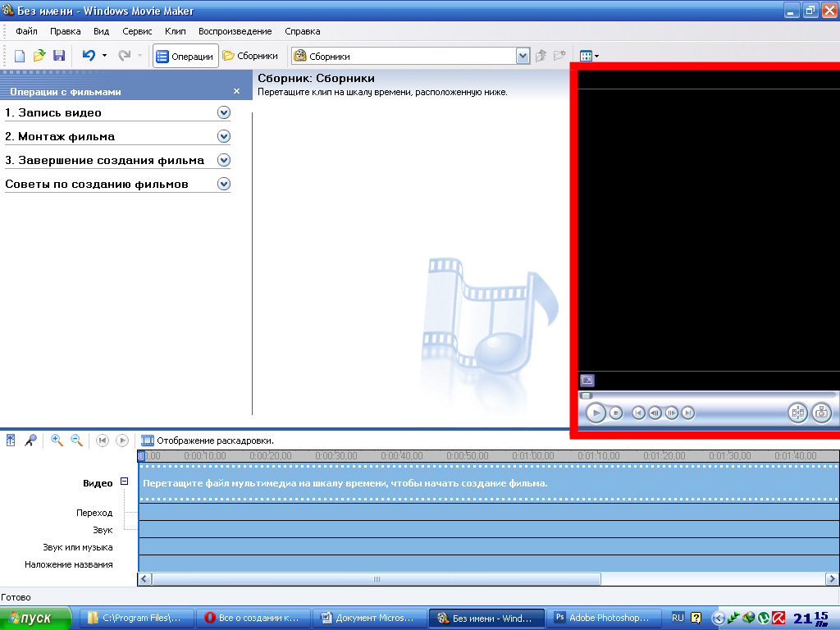Select the Звук или музыка track label
The height and width of the screenshot is (630, 840).
point(78,547)
